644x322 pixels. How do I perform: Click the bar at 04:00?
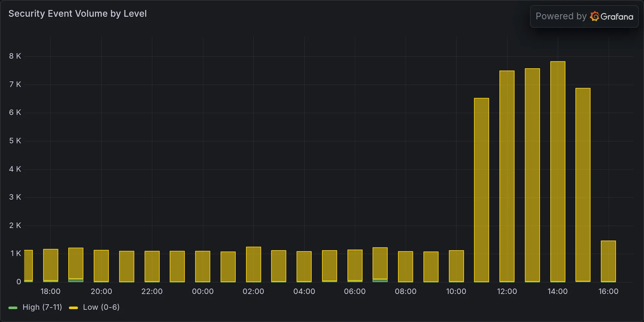point(304,267)
